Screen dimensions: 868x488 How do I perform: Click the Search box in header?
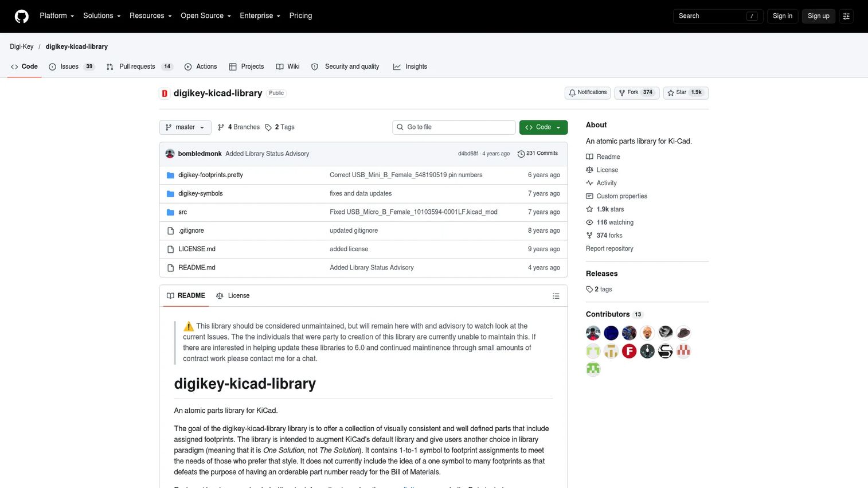click(x=718, y=16)
